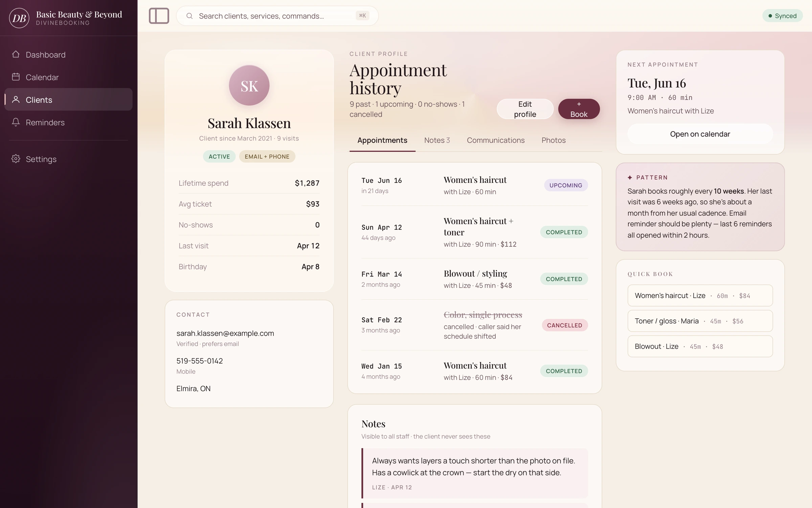The width and height of the screenshot is (812, 508).
Task: Click the Avg ticket $93 value
Action: 313,204
